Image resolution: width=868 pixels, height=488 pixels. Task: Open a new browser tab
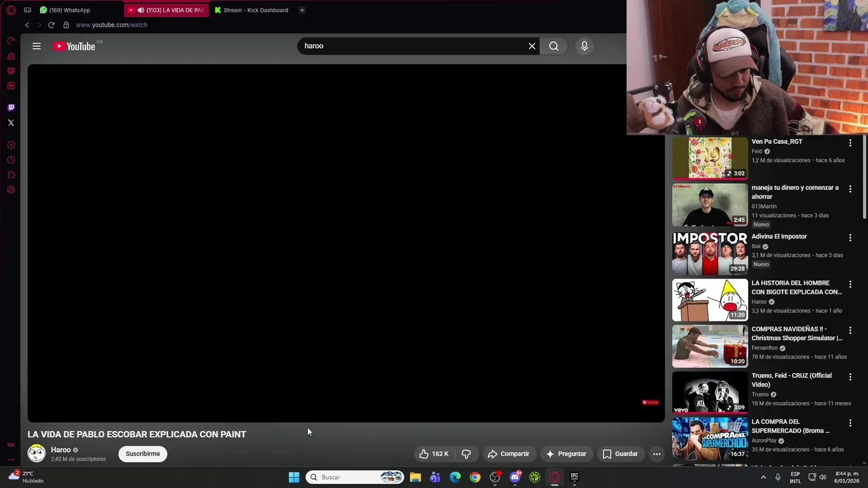302,10
